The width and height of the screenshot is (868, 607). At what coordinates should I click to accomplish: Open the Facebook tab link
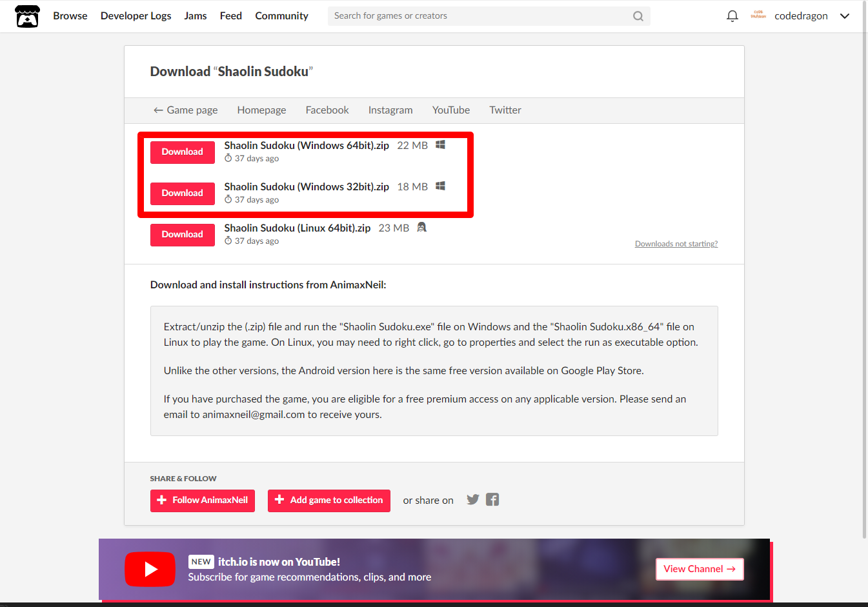327,110
